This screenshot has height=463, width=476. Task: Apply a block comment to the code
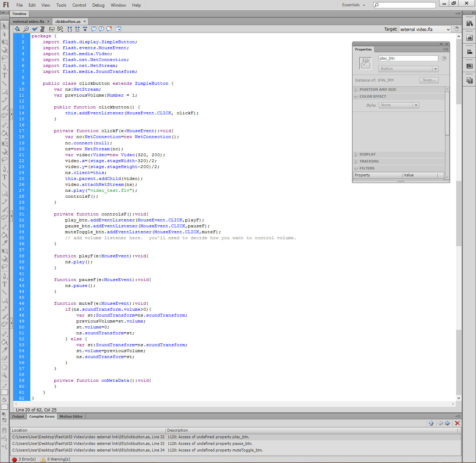coord(94,29)
